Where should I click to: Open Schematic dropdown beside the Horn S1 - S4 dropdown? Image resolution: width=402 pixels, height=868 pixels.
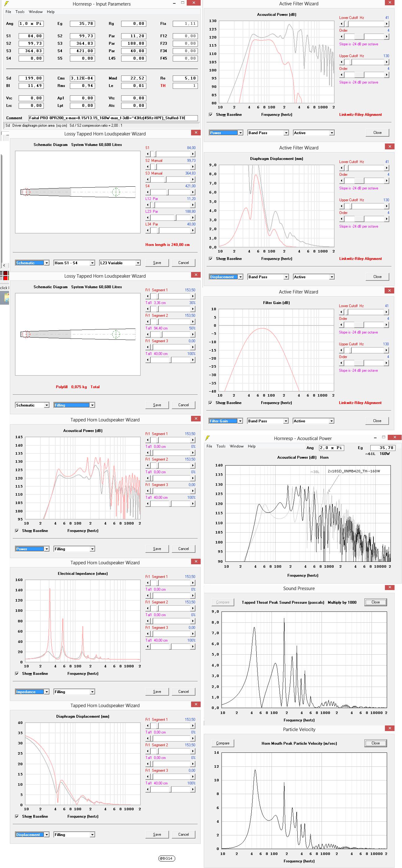[x=32, y=263]
